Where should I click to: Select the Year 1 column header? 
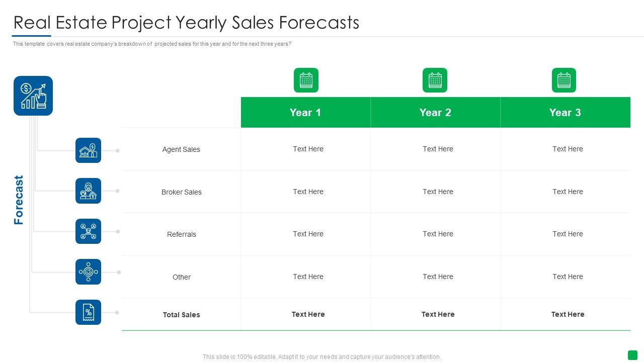[x=305, y=113]
